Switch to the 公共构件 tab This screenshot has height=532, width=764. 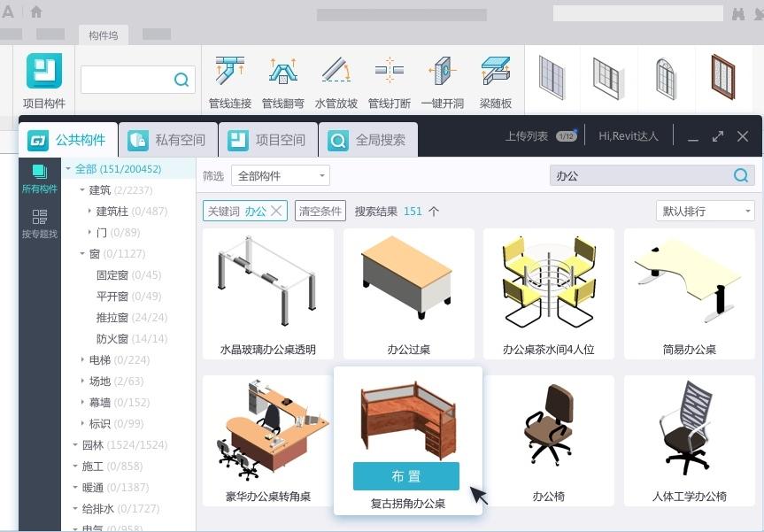point(68,140)
